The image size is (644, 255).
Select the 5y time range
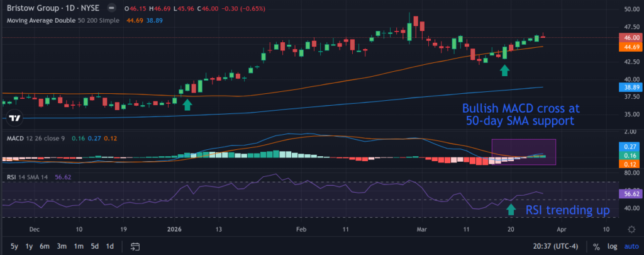[14, 247]
